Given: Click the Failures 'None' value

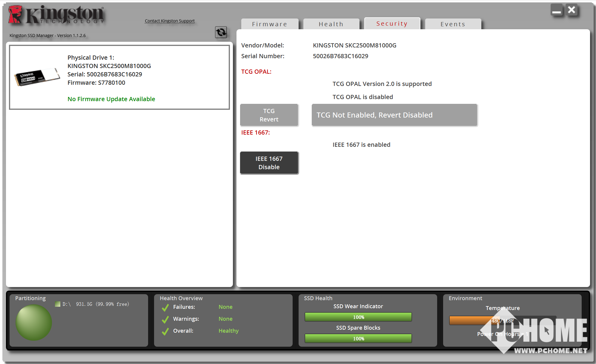Looking at the screenshot, I should pyautogui.click(x=225, y=307).
